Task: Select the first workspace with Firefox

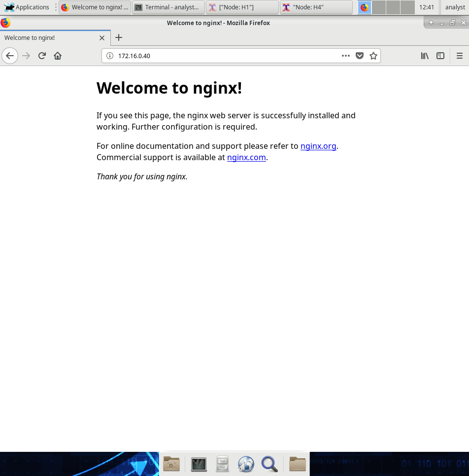Action: pos(364,7)
